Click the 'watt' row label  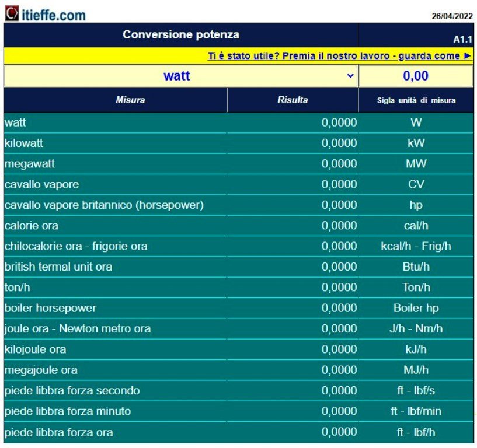point(15,123)
